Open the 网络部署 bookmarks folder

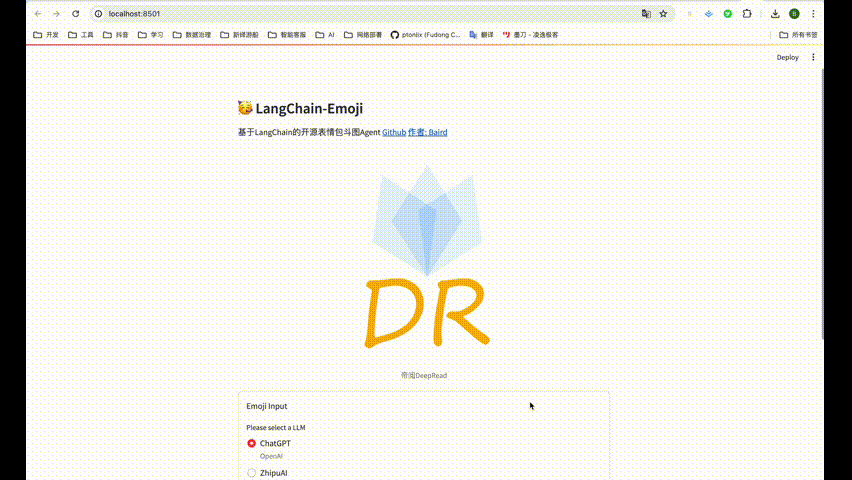tap(363, 35)
